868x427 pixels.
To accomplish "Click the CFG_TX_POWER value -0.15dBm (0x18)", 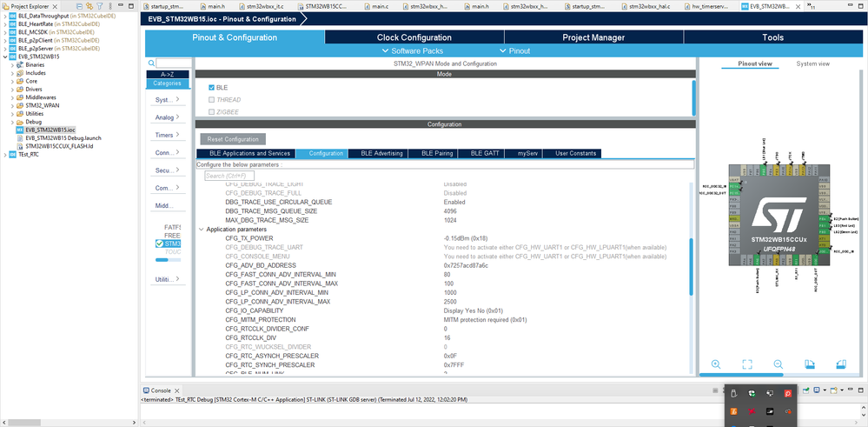I will 466,238.
